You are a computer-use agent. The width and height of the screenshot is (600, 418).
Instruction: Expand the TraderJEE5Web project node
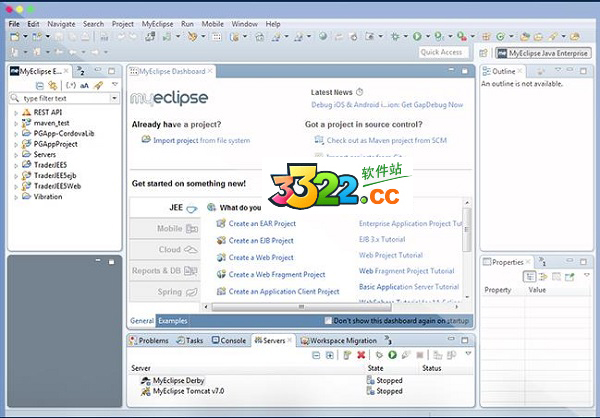[16, 187]
